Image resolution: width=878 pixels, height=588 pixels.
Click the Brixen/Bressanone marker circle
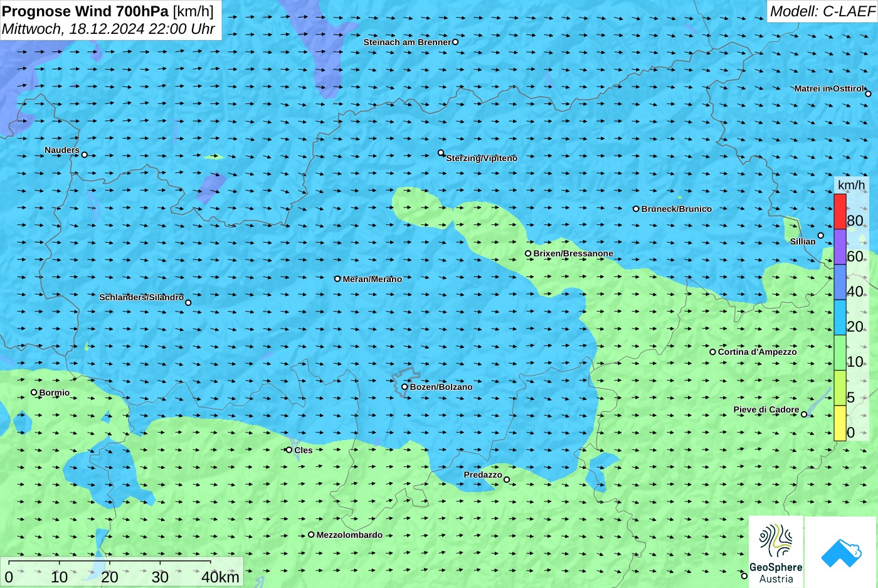click(x=528, y=254)
